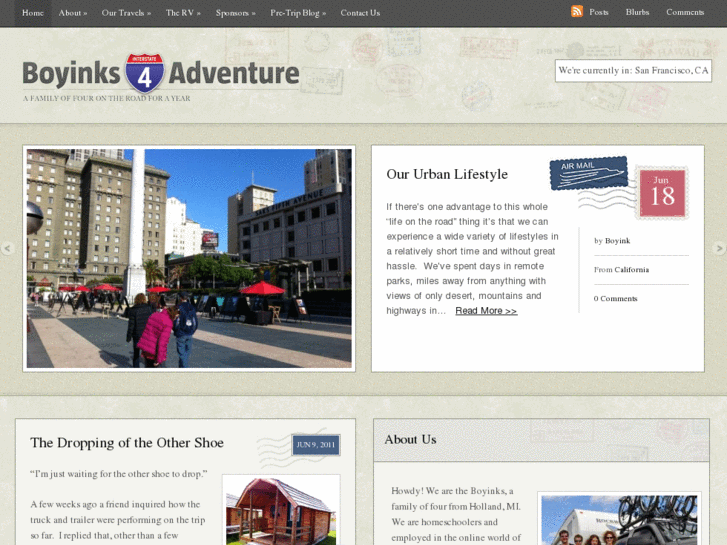Open the Home menu item
Image resolution: width=727 pixels, height=545 pixels.
pyautogui.click(x=33, y=13)
